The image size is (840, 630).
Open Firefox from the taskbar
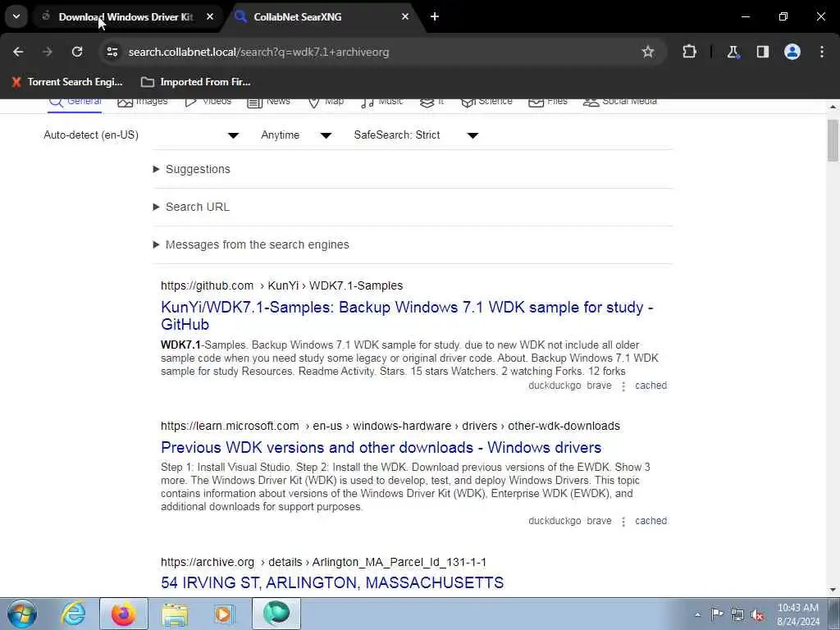[x=123, y=614]
